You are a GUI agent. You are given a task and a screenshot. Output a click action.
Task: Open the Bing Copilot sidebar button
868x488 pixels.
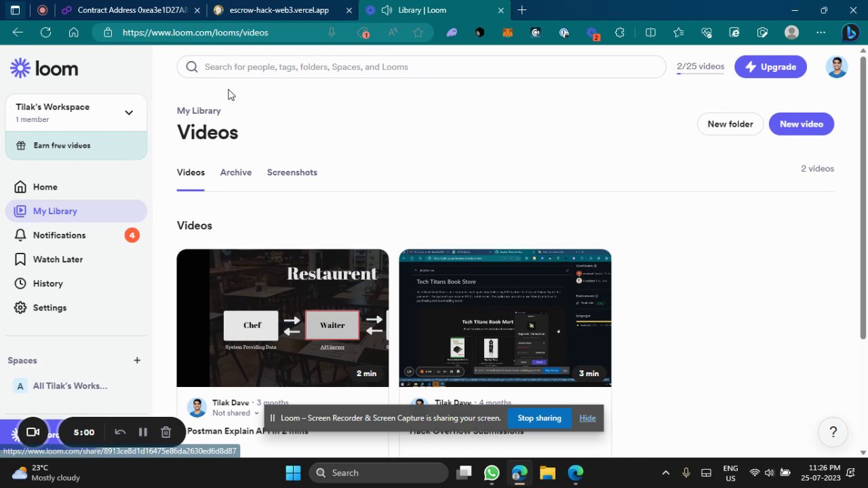pos(850,33)
